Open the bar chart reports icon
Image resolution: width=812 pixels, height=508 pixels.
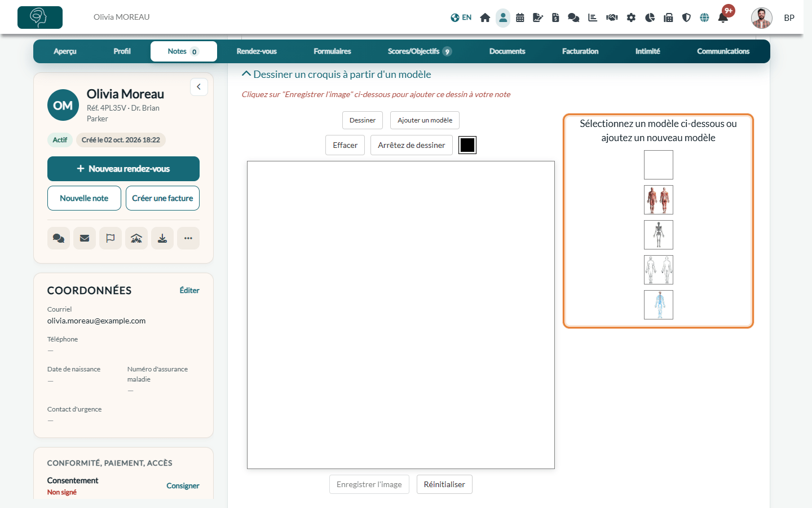(593, 17)
